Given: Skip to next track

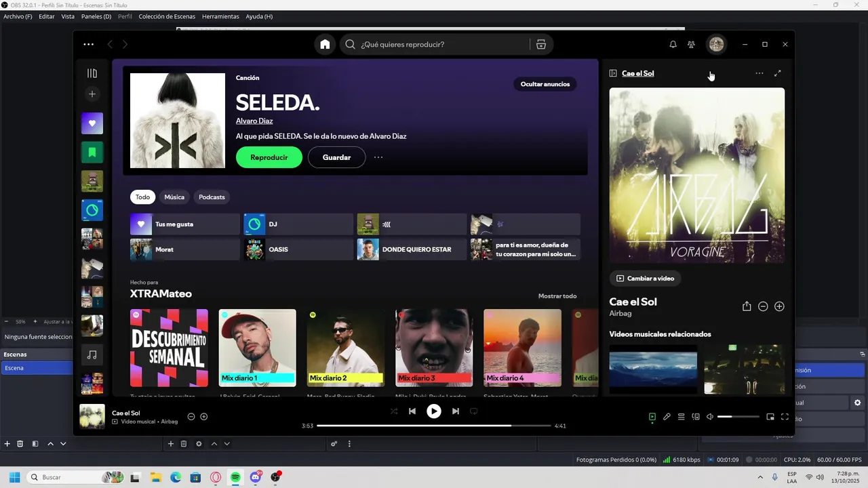Looking at the screenshot, I should 456,411.
